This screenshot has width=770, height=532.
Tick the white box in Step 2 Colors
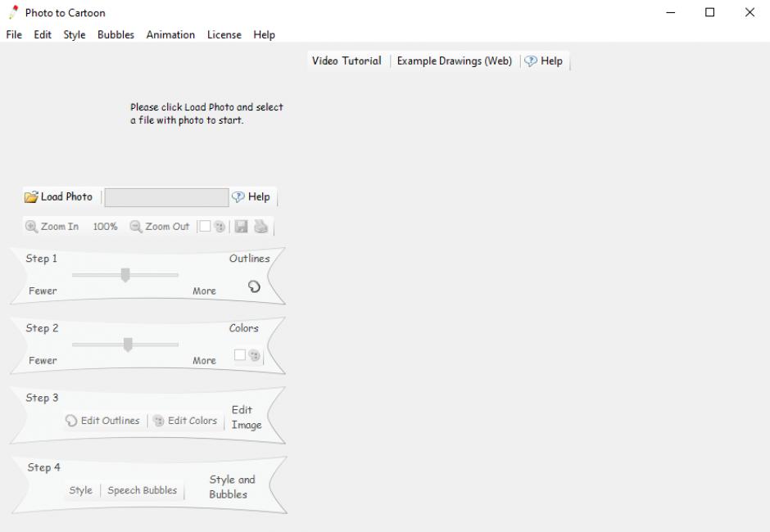pyautogui.click(x=240, y=355)
